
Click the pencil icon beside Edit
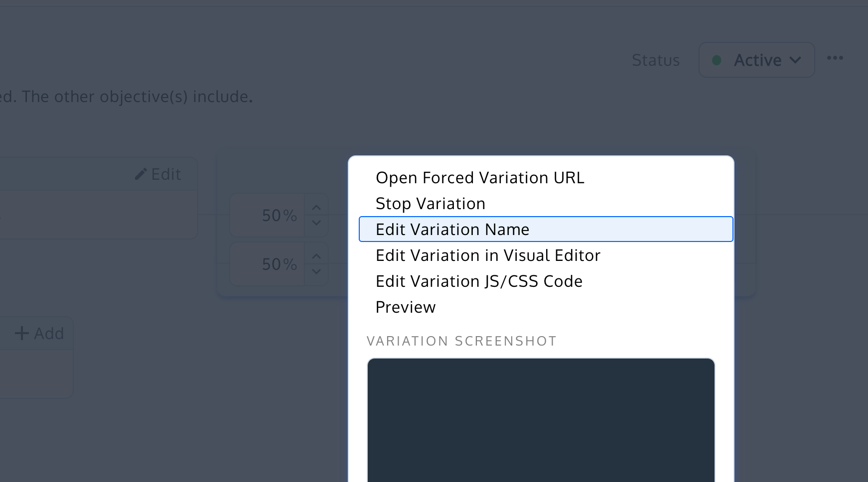pyautogui.click(x=141, y=174)
